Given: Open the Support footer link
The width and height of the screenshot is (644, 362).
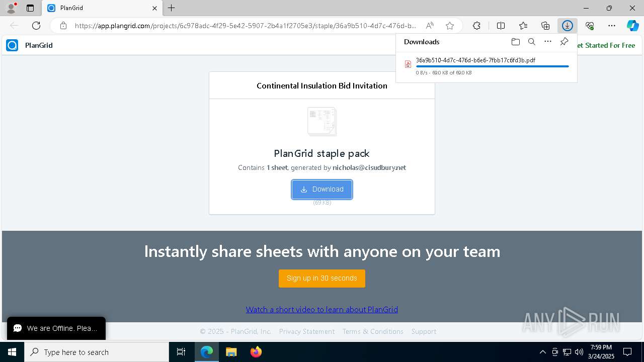Looking at the screenshot, I should point(424,331).
